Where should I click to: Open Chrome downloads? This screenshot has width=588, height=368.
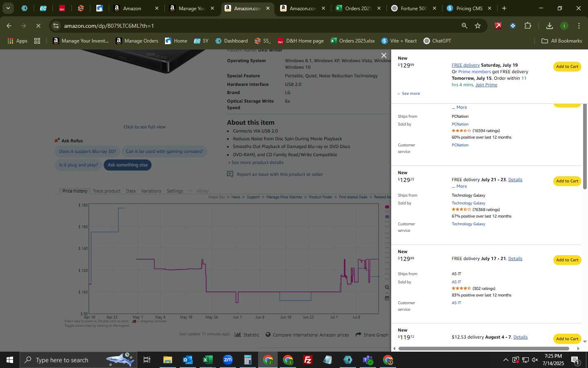[549, 26]
